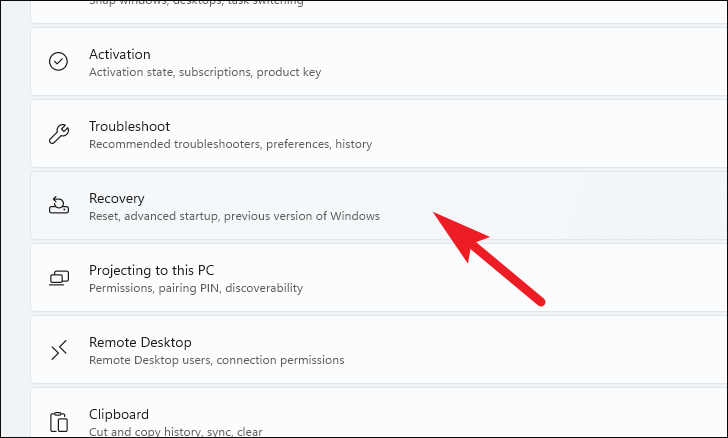Screen dimensions: 728x438
Task: Open the Projecting to this PC title
Action: [152, 270]
